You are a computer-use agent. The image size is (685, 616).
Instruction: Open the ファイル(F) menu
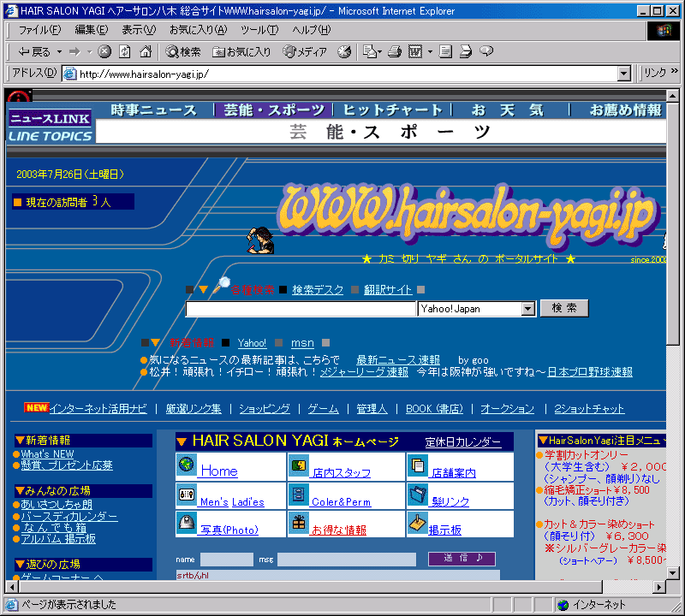point(39,30)
